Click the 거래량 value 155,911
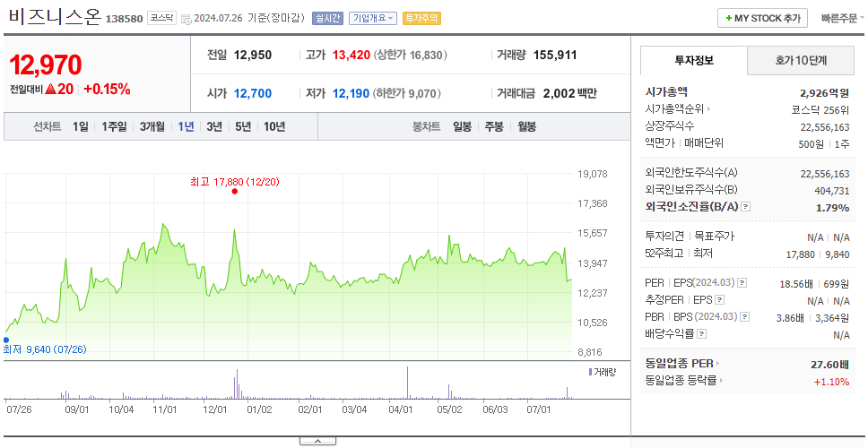 (555, 56)
